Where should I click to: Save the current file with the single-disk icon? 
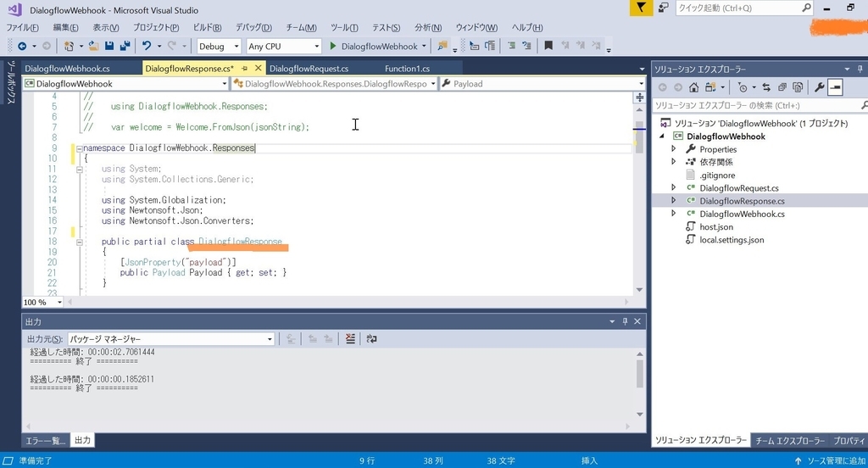click(x=109, y=46)
